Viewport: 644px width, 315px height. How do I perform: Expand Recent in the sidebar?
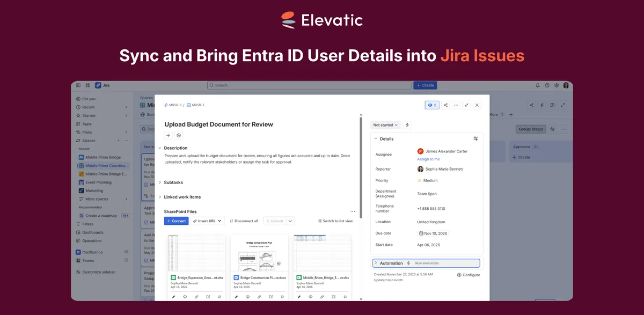pyautogui.click(x=126, y=107)
